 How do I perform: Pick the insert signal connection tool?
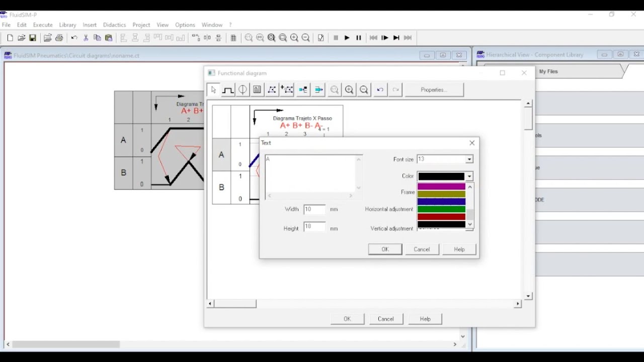point(303,89)
